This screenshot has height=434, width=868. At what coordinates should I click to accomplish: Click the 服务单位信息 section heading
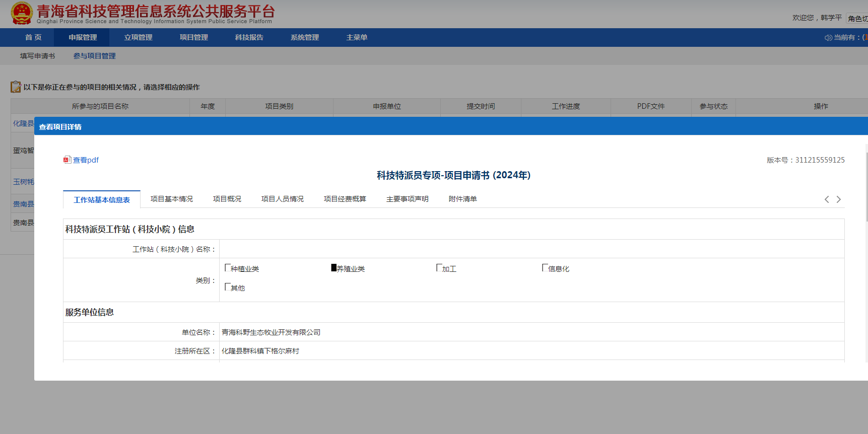coord(90,312)
